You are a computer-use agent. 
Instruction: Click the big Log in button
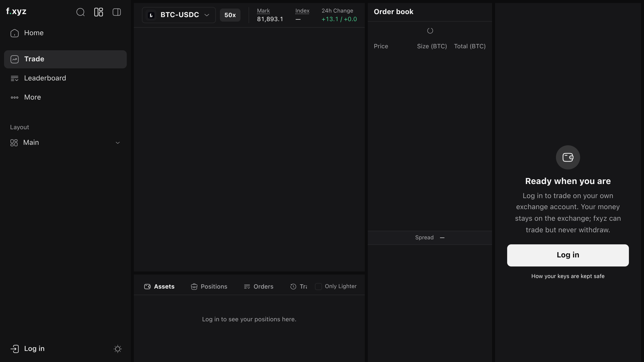click(568, 255)
